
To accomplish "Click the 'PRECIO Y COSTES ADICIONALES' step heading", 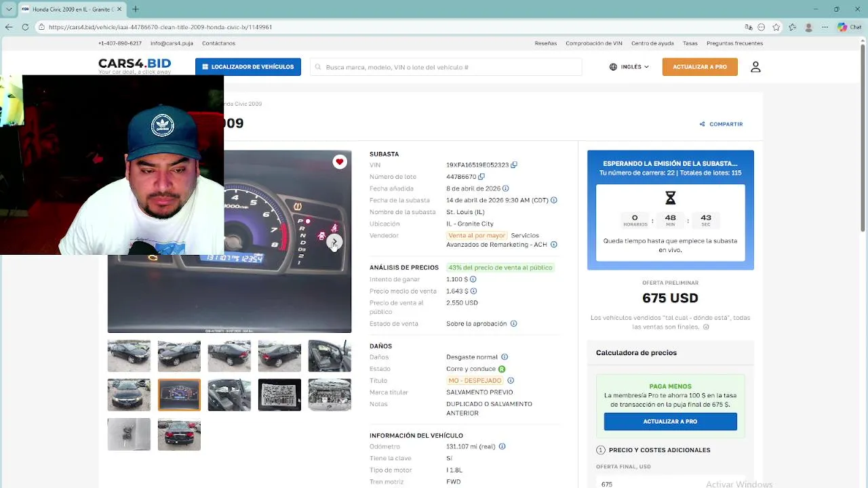I will tap(659, 450).
